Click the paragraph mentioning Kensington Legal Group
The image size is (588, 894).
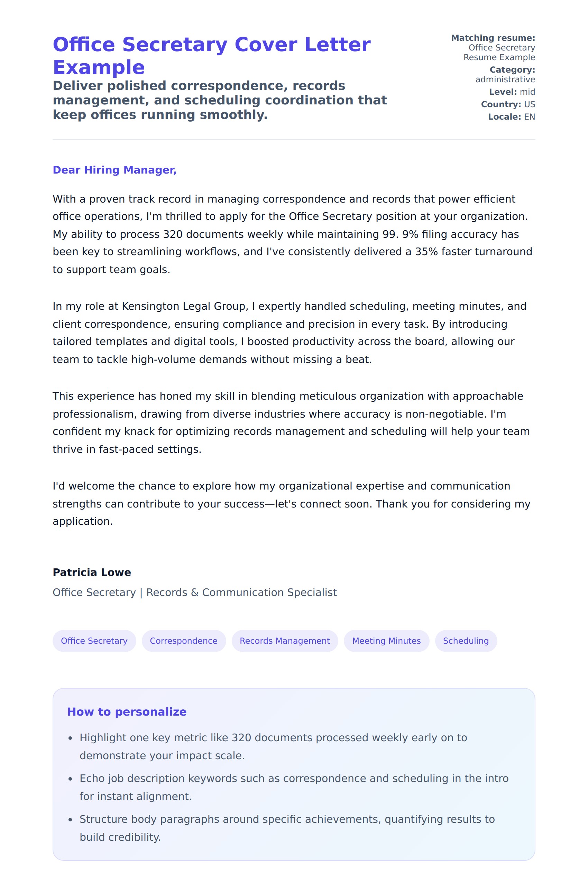(x=289, y=333)
